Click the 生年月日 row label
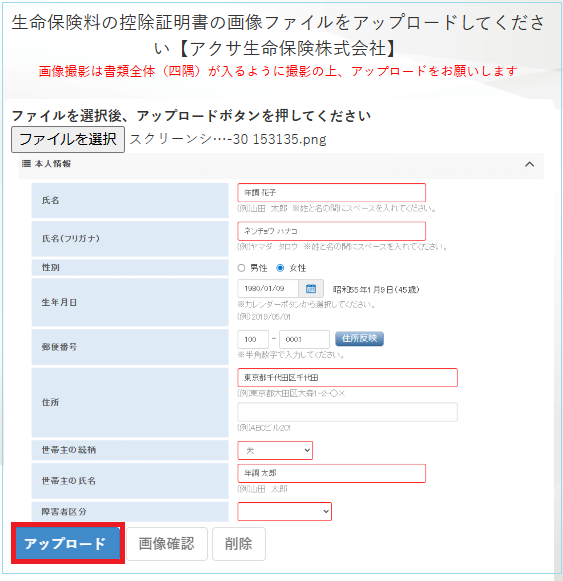563x581 pixels. tap(59, 302)
